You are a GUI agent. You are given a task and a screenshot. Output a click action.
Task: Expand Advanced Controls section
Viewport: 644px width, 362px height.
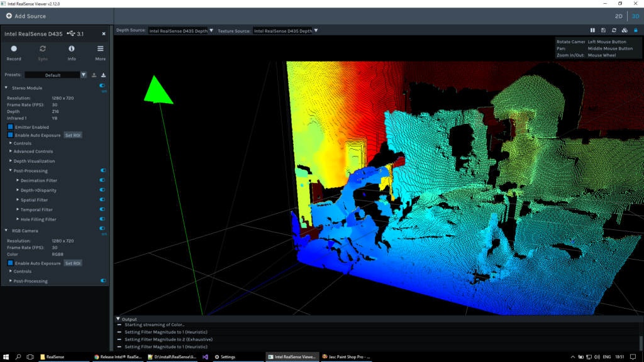point(11,151)
